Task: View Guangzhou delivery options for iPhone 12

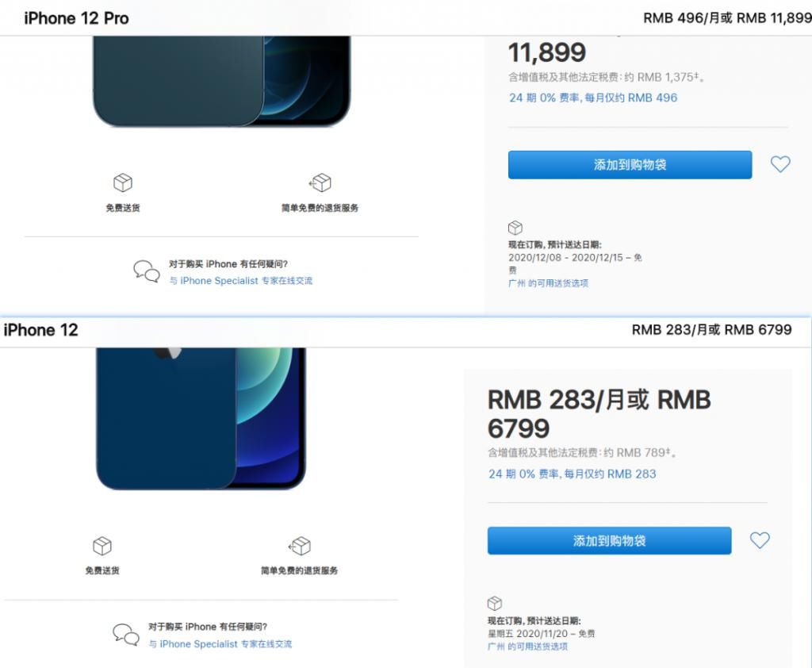Action: 527,647
